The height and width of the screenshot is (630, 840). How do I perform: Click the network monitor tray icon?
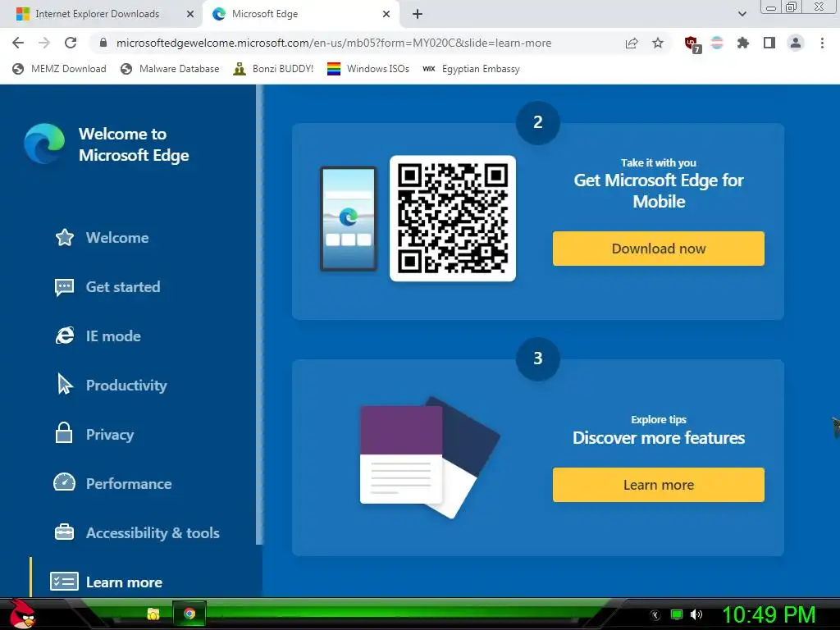pos(677,614)
